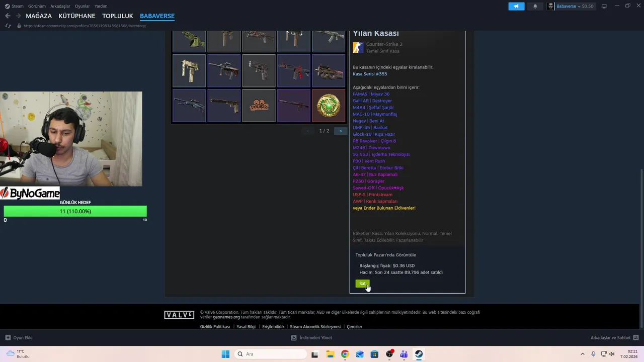
Task: Open Topluluk Pazarı'nda Görüntüle link
Action: [386, 255]
